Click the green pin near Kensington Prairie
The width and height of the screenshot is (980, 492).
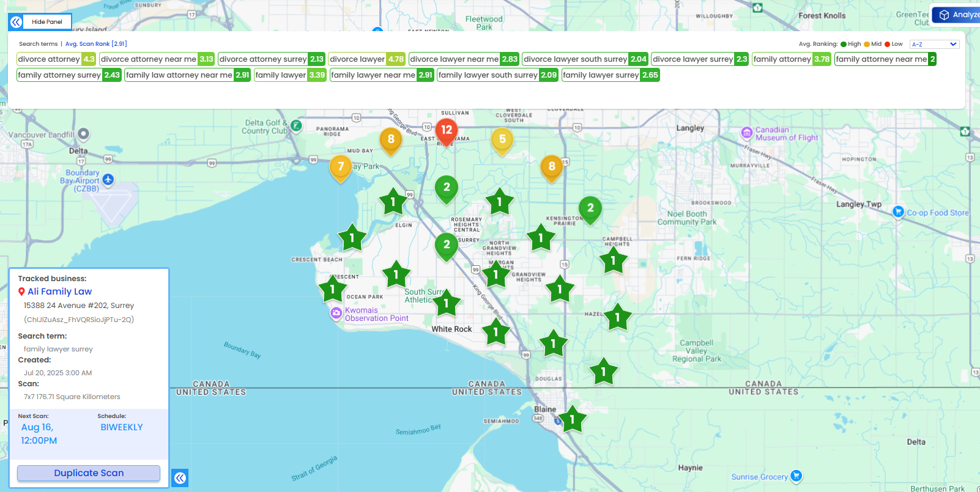pyautogui.click(x=590, y=208)
